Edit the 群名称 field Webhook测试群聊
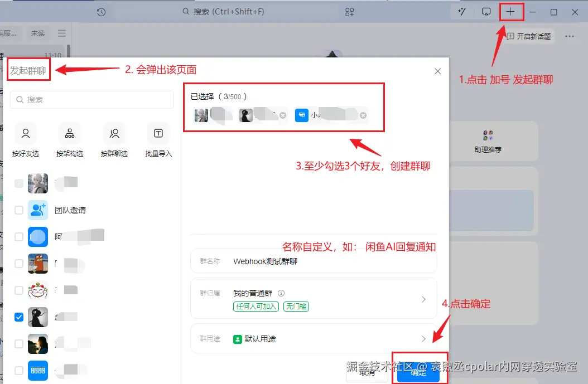588x384 pixels. click(x=314, y=261)
